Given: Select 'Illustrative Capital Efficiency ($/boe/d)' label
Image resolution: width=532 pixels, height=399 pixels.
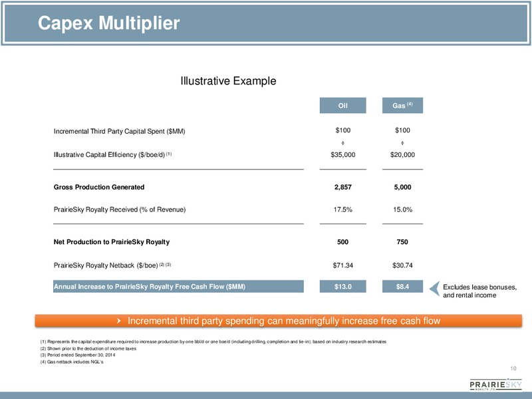Looking at the screenshot, I should coord(112,155).
